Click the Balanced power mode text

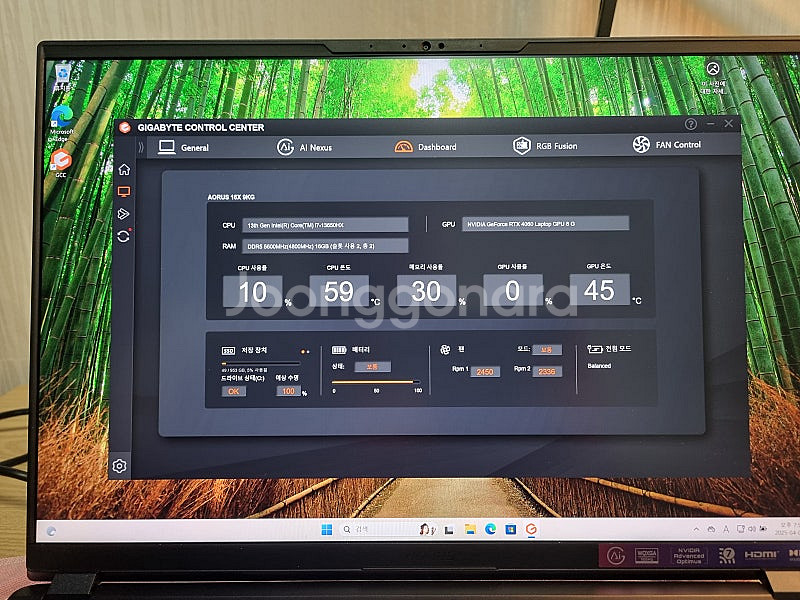pos(599,366)
